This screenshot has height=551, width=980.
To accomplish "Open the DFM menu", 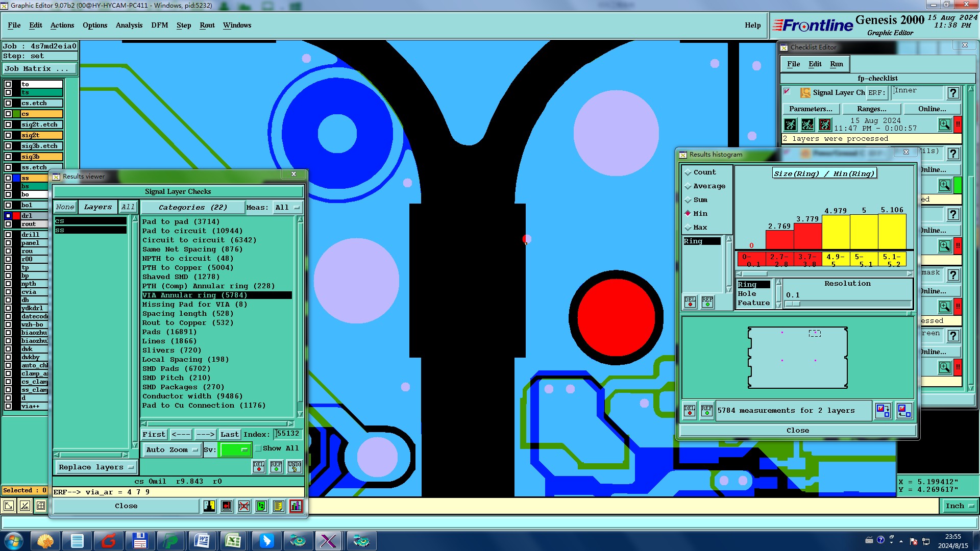I will (x=159, y=25).
